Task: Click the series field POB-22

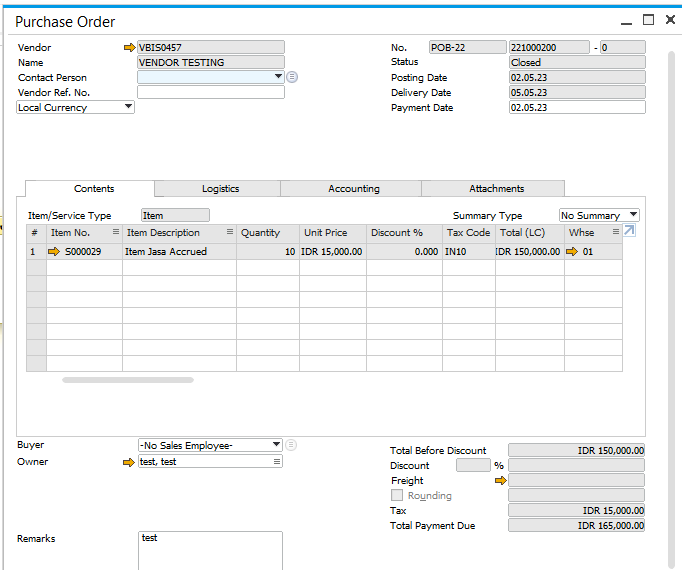Action: [x=468, y=47]
